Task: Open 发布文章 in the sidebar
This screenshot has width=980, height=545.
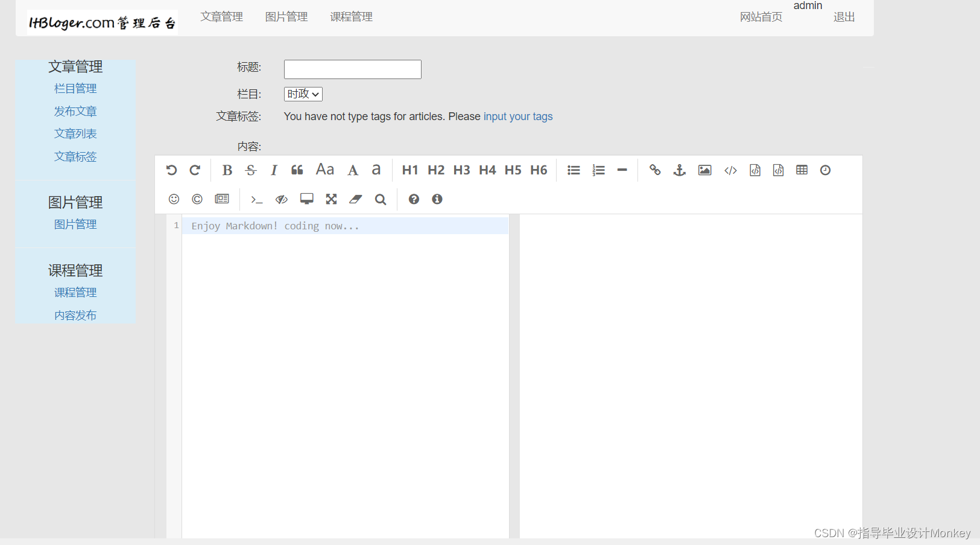Action: click(75, 111)
